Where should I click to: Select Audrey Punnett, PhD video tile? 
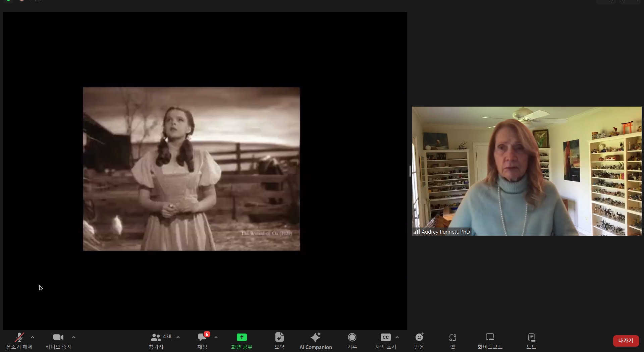pos(527,171)
